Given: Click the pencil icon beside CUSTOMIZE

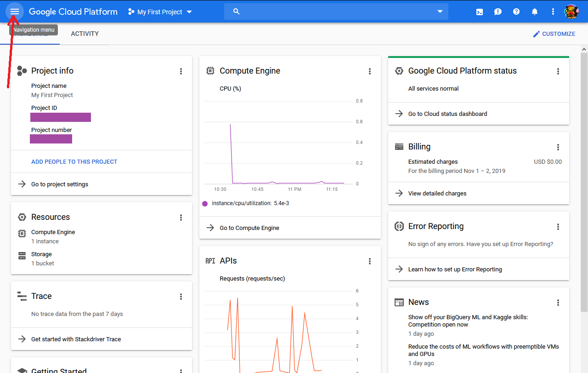Looking at the screenshot, I should pos(536,34).
